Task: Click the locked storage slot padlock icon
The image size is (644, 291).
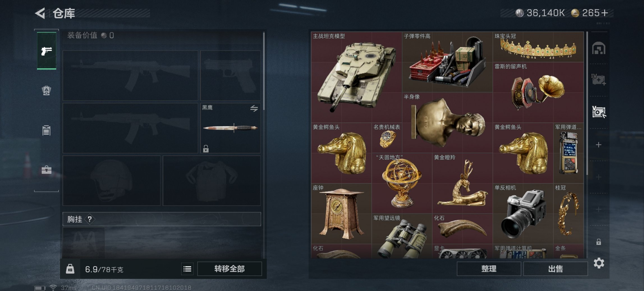Action: pyautogui.click(x=599, y=242)
